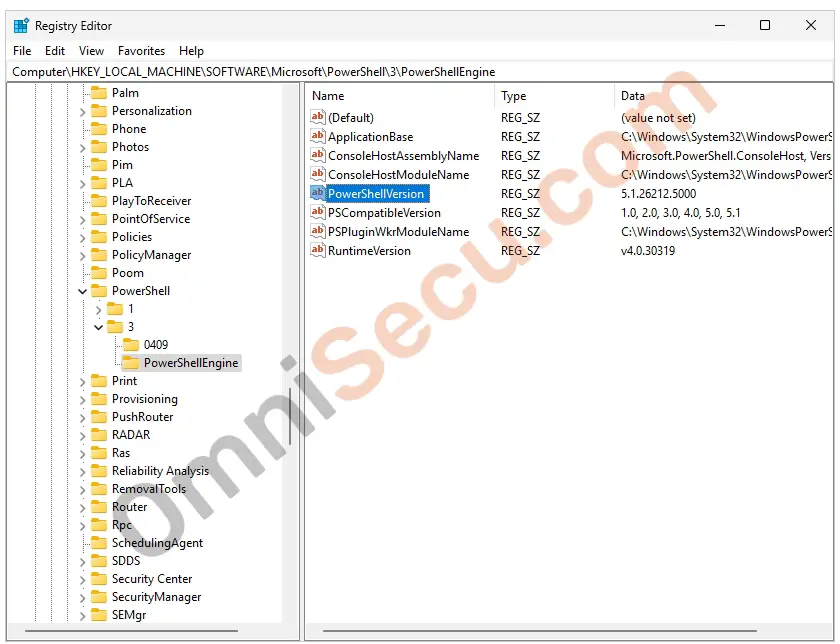Click the Personalization folder icon

click(x=99, y=111)
